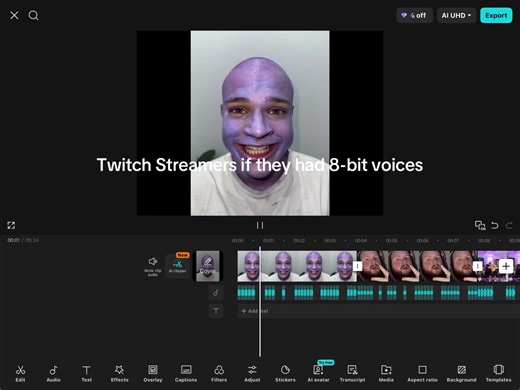Add a new clip with plus button
Image resolution: width=520 pixels, height=390 pixels.
pyautogui.click(x=506, y=266)
